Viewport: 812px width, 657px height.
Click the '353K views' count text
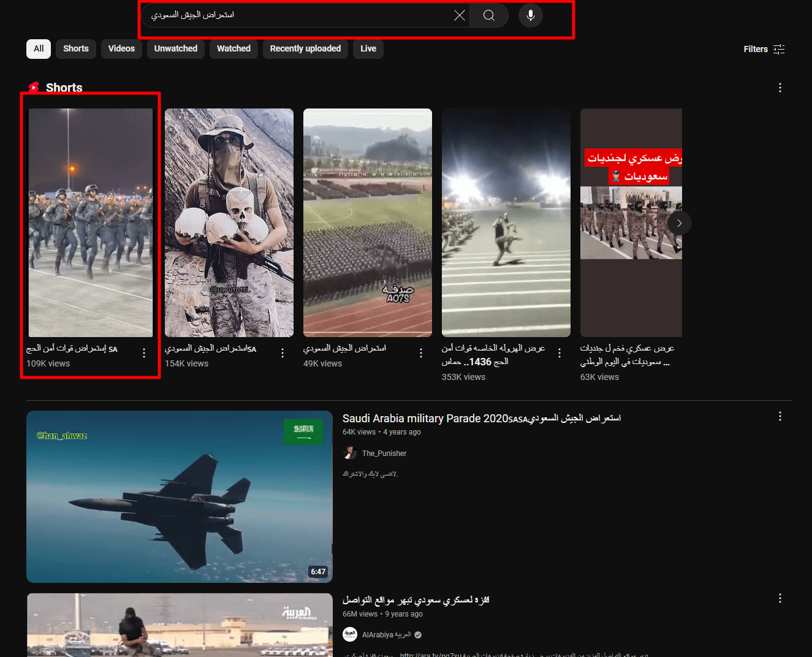(463, 377)
